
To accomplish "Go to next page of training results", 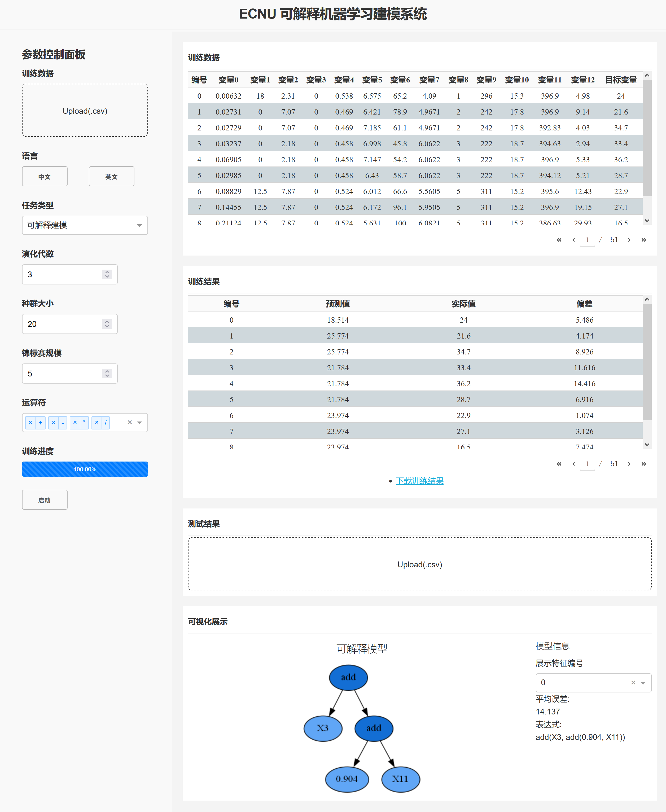I will tap(629, 464).
